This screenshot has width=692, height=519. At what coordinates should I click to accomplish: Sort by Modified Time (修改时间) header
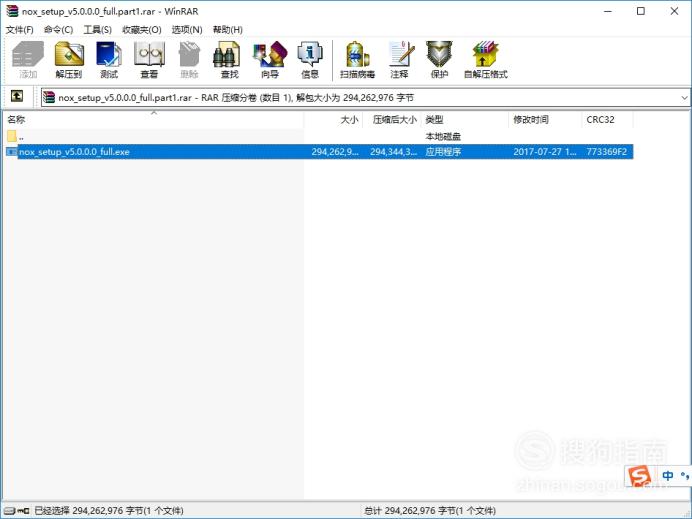click(x=545, y=120)
